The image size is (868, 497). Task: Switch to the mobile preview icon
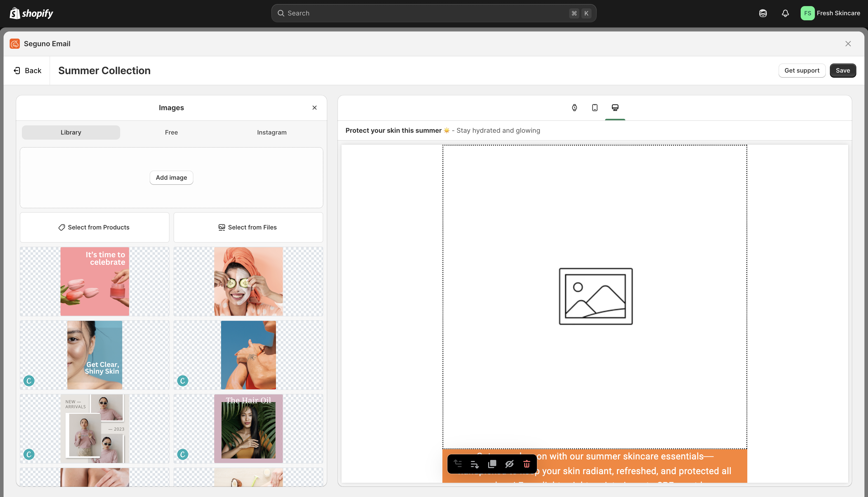pos(594,108)
